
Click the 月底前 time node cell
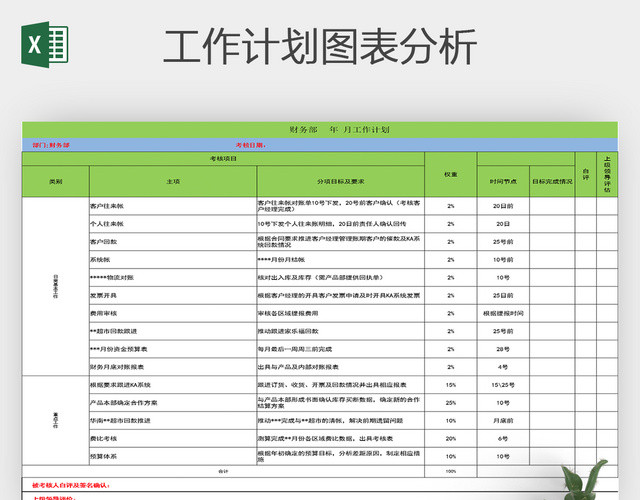(x=503, y=420)
